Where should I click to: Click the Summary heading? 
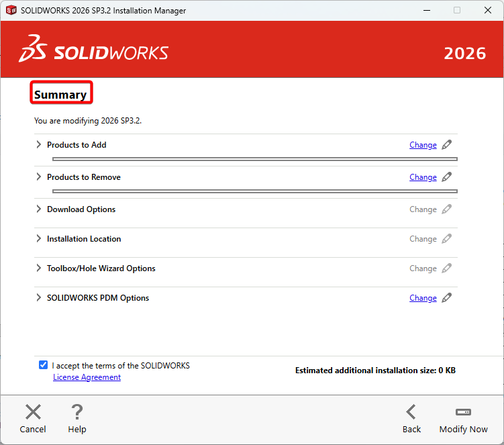pos(60,95)
